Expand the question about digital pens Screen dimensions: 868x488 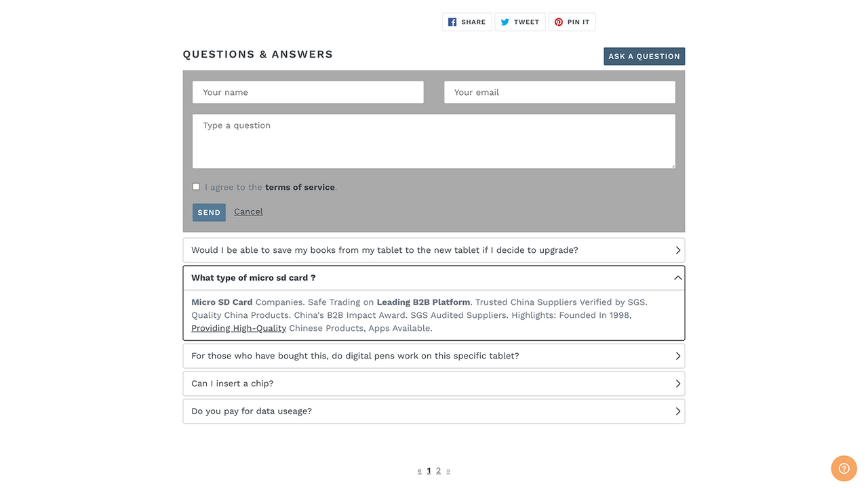[434, 355]
